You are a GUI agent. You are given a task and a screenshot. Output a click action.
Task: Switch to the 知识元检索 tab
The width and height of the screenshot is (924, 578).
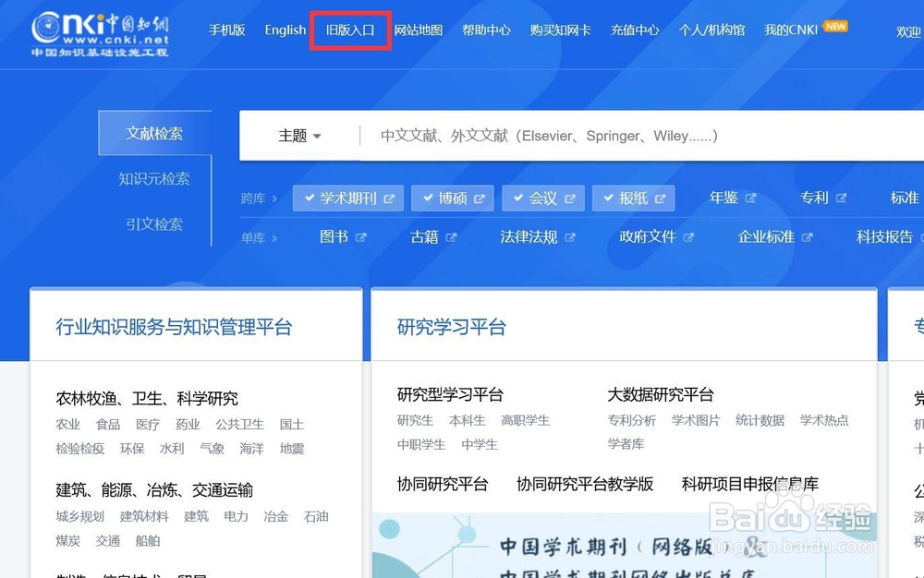coord(153,180)
